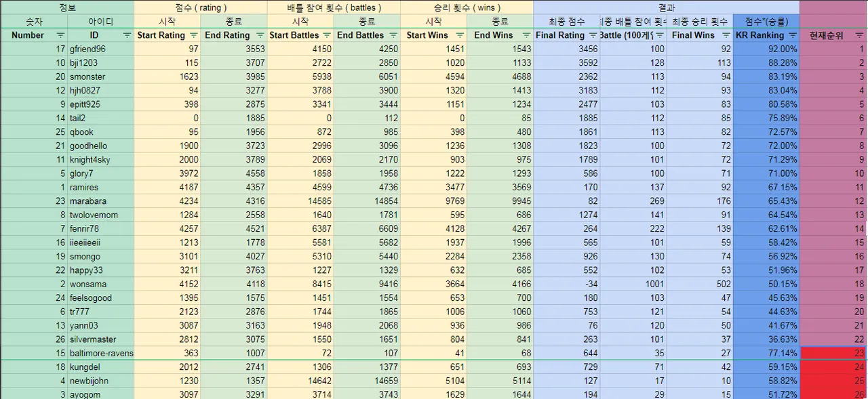Select the 배틀 참여 횟수 ( battles ) header

tap(334, 7)
